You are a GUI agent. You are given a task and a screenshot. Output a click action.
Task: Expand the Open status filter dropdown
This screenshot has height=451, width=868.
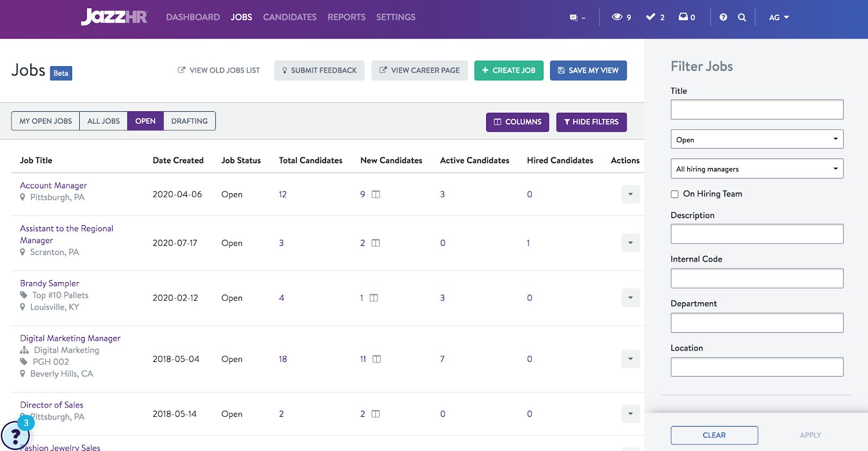point(757,139)
